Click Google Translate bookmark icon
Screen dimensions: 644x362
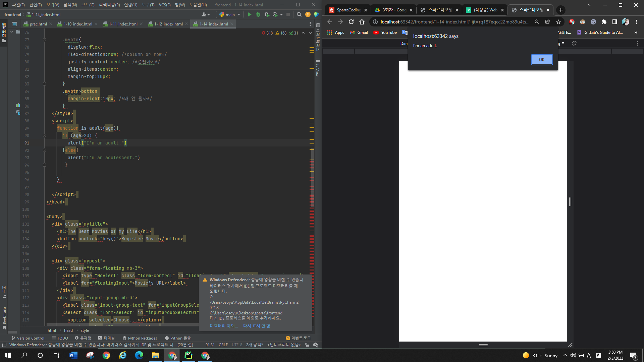pos(405,33)
